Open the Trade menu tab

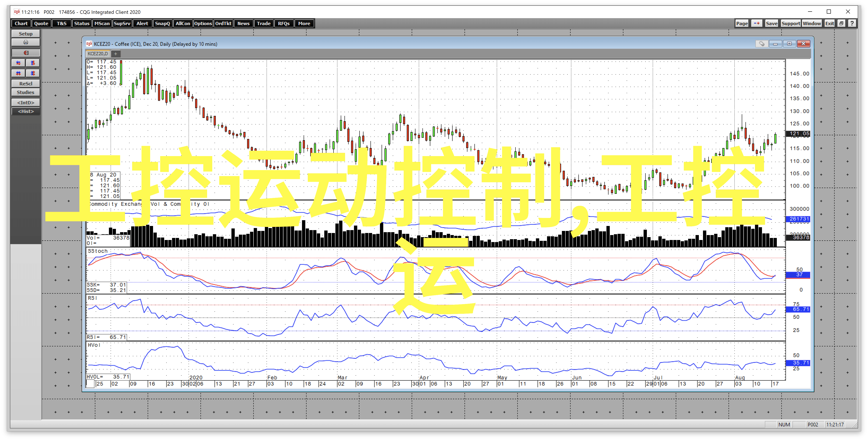click(x=263, y=24)
